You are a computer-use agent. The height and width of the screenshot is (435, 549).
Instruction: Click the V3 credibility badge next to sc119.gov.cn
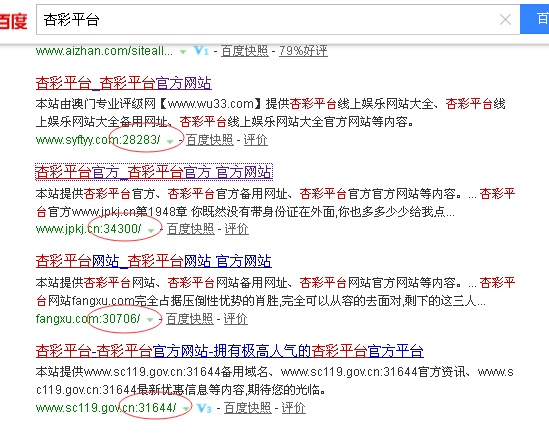pyautogui.click(x=204, y=408)
